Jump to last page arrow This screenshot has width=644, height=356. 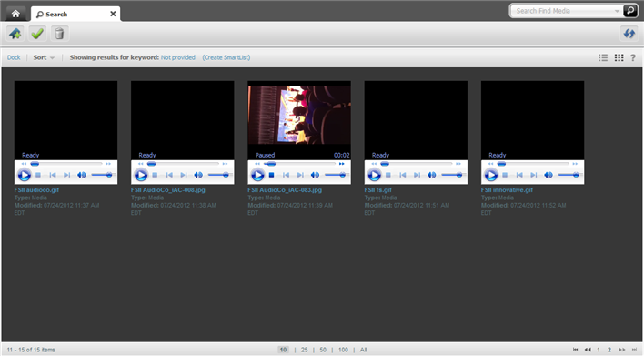[x=634, y=350]
